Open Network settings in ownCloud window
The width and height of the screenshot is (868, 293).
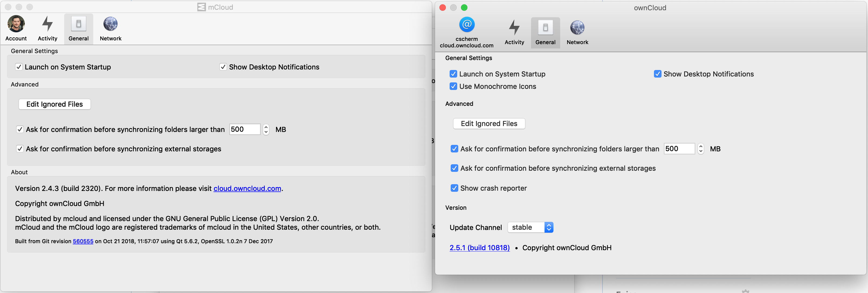click(x=577, y=33)
